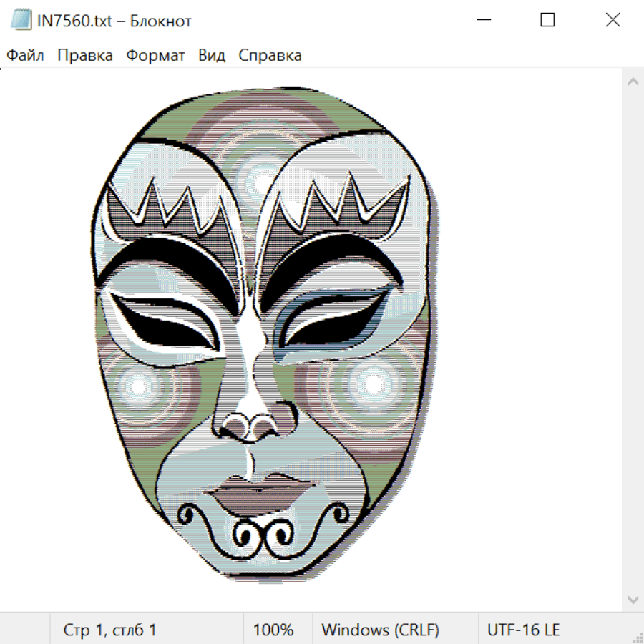Screen dimensions: 644x644
Task: Open the Формат menu
Action: point(155,55)
